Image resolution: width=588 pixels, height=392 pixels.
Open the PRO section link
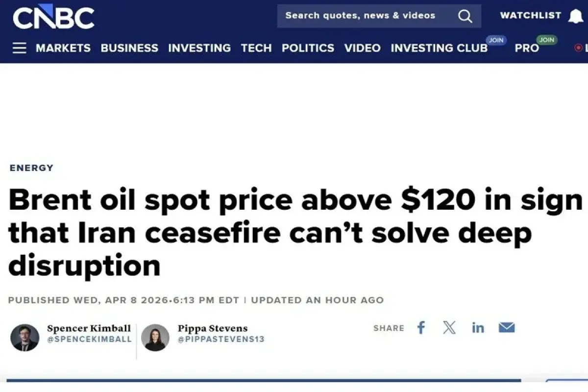coord(527,48)
